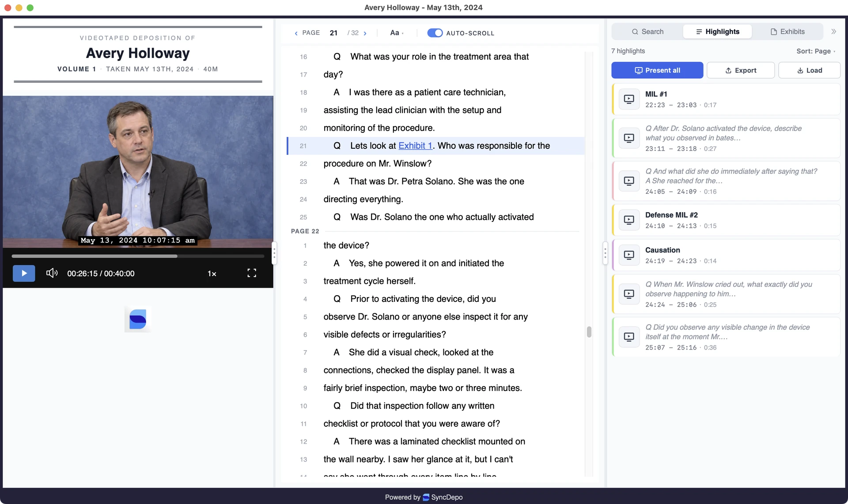Select the MIL #1 highlight title
848x504 pixels.
point(656,94)
